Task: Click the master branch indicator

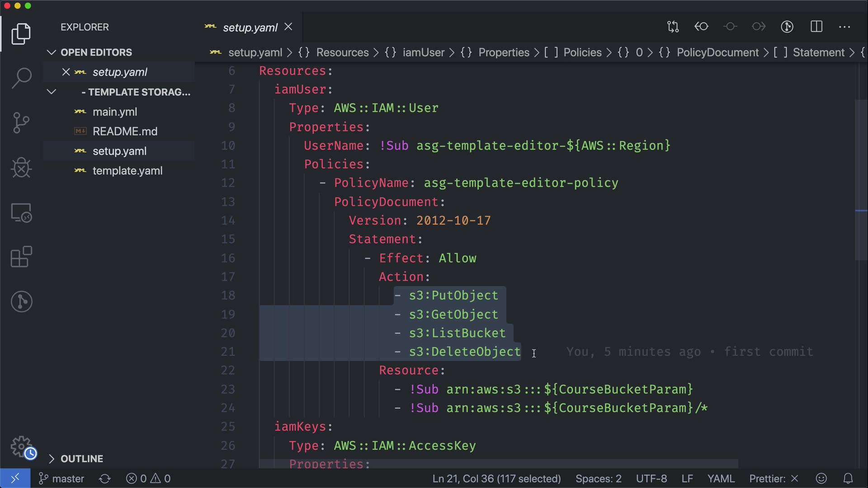Action: click(x=62, y=479)
